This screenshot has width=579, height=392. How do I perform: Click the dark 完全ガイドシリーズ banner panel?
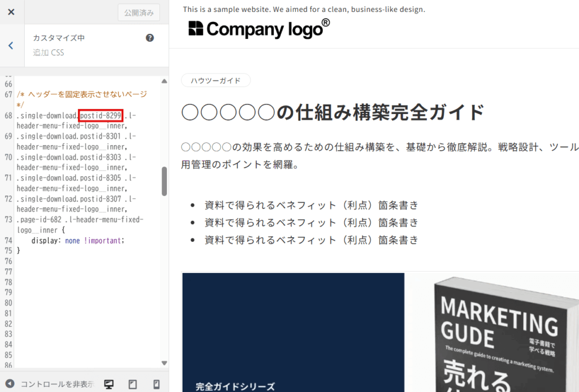click(293, 332)
